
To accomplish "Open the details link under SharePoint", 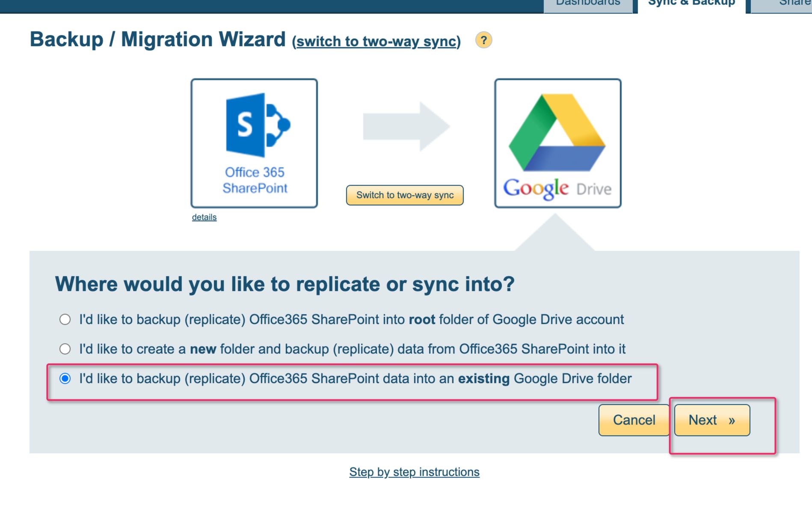I will pyautogui.click(x=204, y=217).
